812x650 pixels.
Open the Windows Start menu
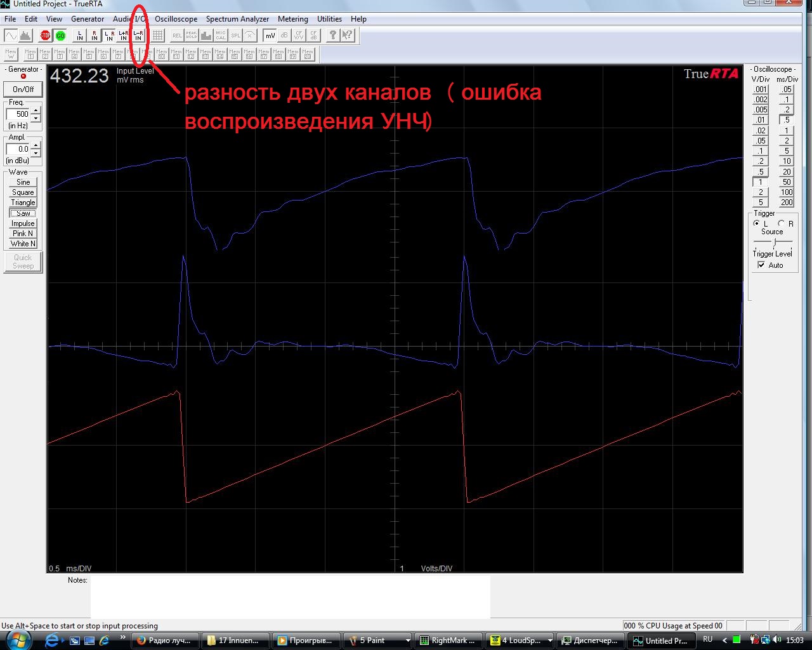(19, 639)
